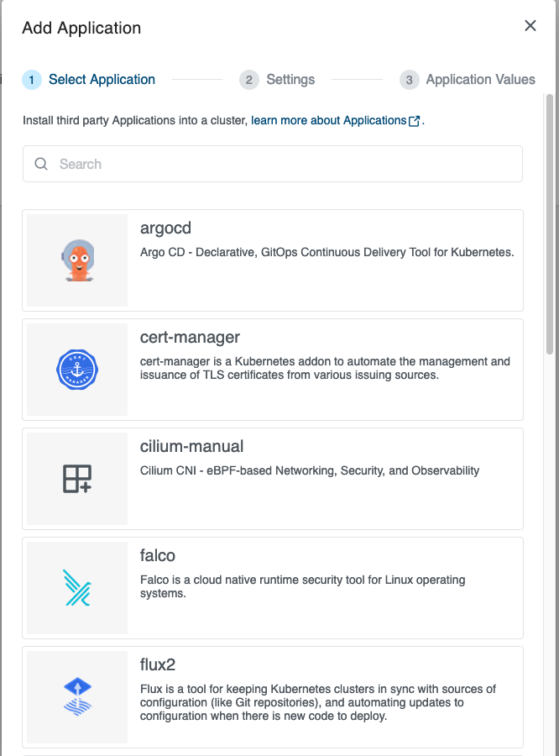559x756 pixels.
Task: Select the cilium-manual application entry
Action: [x=319, y=479]
